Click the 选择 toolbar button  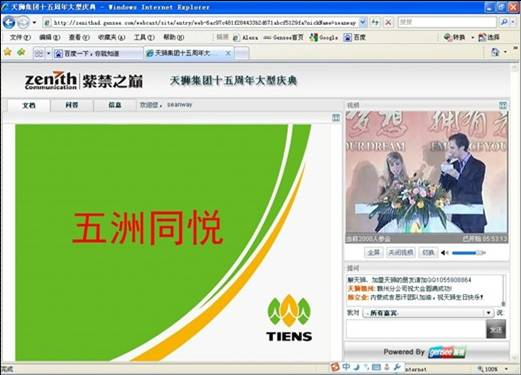tap(489, 37)
